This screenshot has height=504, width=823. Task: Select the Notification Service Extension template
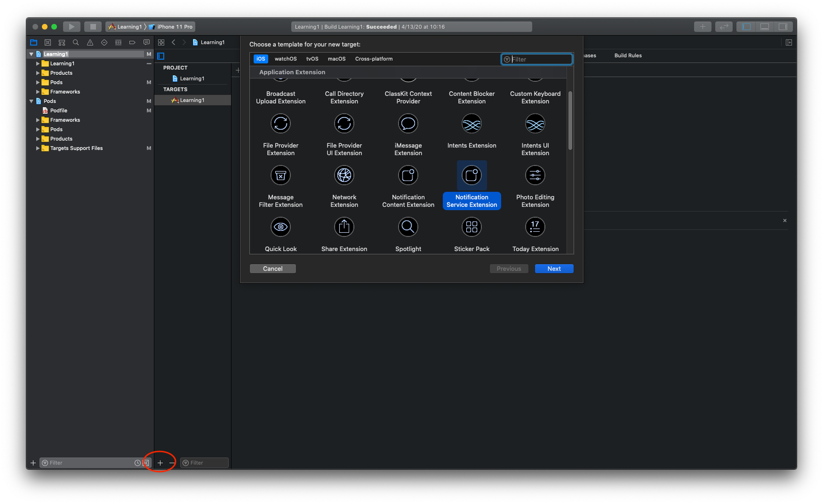pyautogui.click(x=471, y=186)
